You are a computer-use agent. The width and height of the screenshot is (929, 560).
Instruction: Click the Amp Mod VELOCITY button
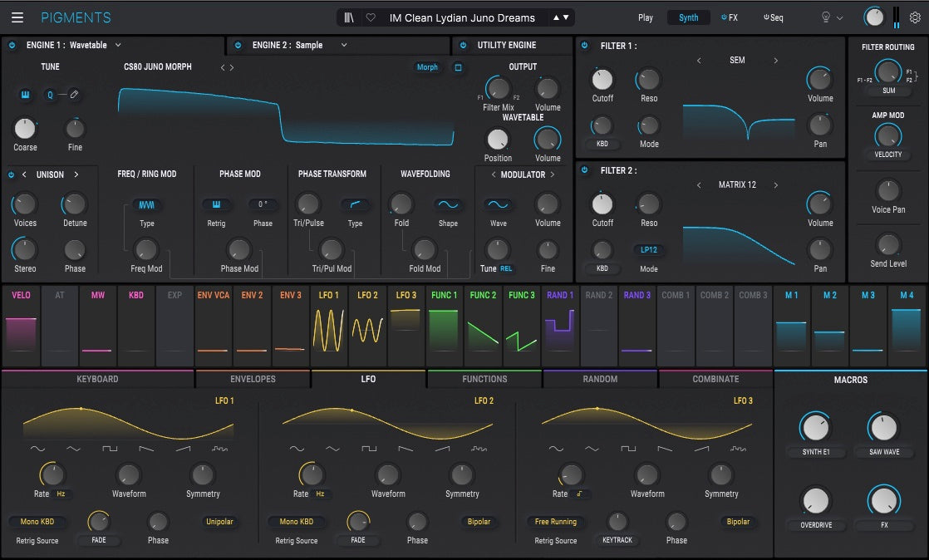[x=888, y=154]
